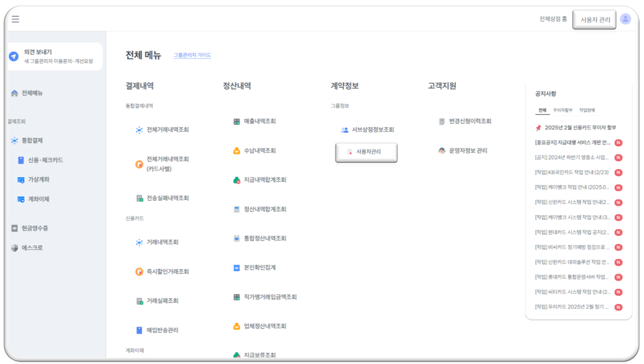The height and width of the screenshot is (364, 644).
Task: Open the hamburger menu icon
Action: pyautogui.click(x=15, y=20)
